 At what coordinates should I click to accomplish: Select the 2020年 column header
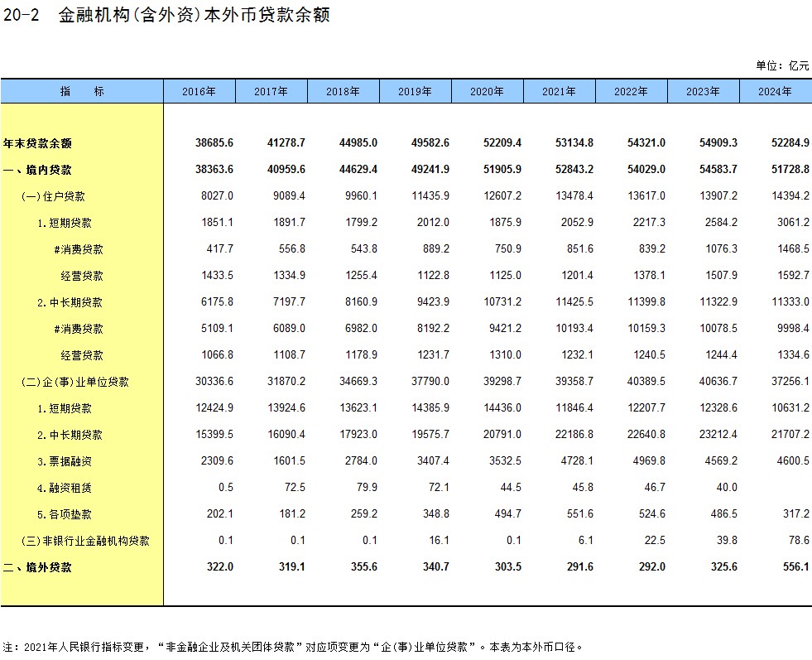click(x=487, y=92)
